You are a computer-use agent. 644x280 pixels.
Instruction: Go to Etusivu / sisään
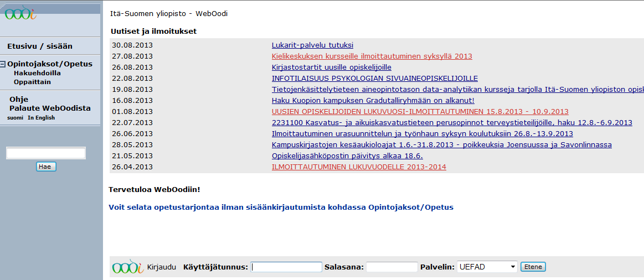point(40,46)
